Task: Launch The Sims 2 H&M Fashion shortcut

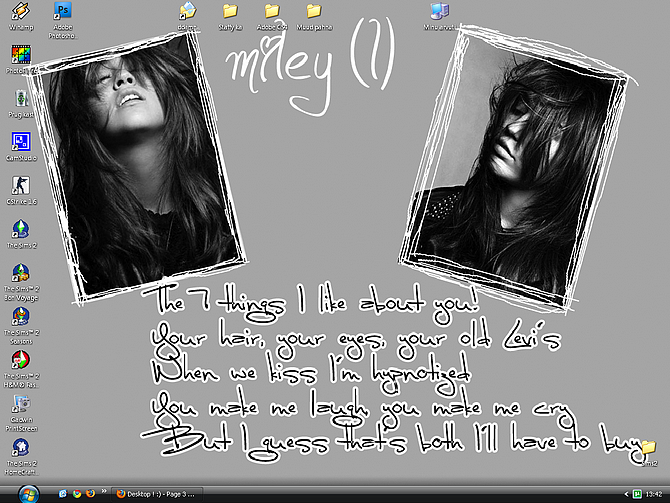Action: [x=21, y=369]
